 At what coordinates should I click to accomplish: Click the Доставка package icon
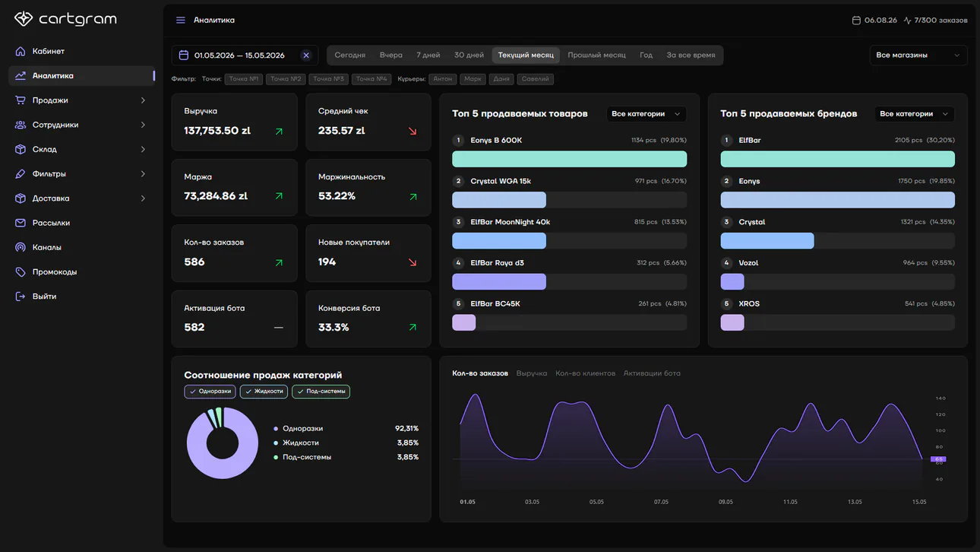[x=21, y=198]
